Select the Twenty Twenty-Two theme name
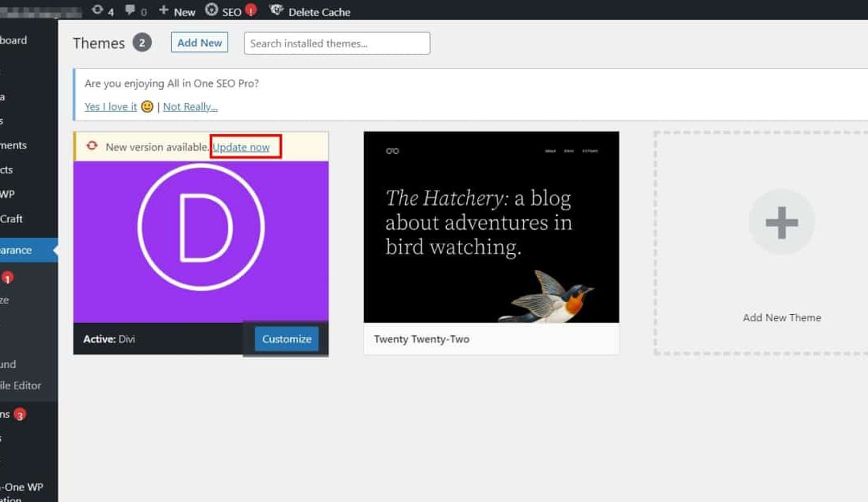This screenshot has height=502, width=868. (x=421, y=339)
